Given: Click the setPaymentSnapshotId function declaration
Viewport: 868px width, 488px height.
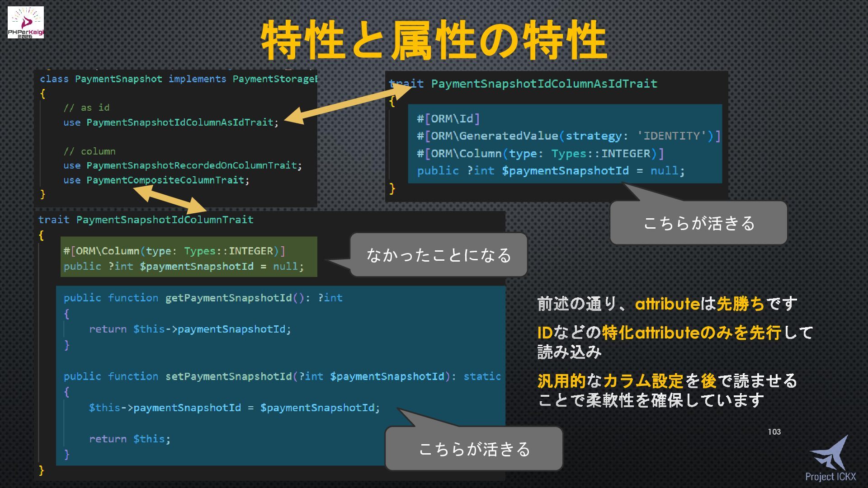Looking at the screenshot, I should click(x=282, y=376).
